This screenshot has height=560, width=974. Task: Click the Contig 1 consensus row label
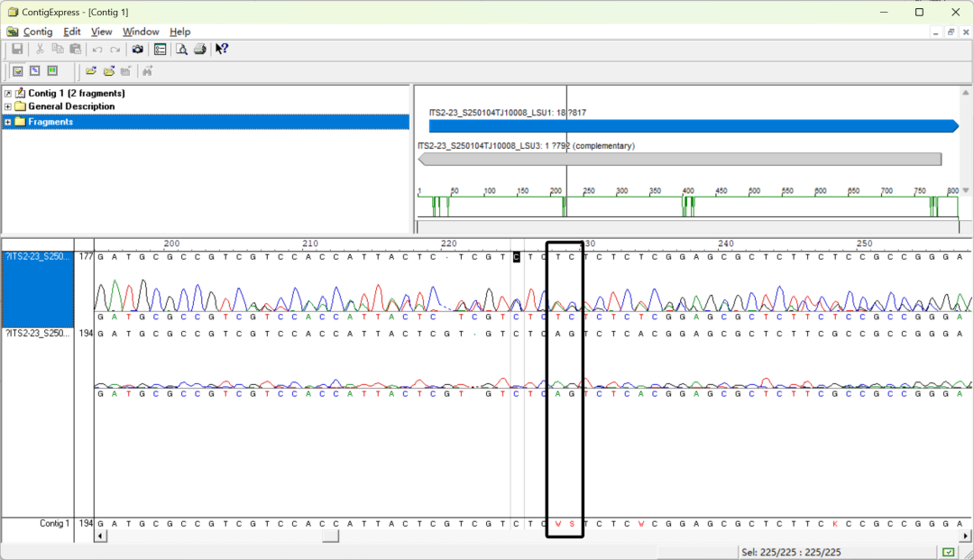55,523
